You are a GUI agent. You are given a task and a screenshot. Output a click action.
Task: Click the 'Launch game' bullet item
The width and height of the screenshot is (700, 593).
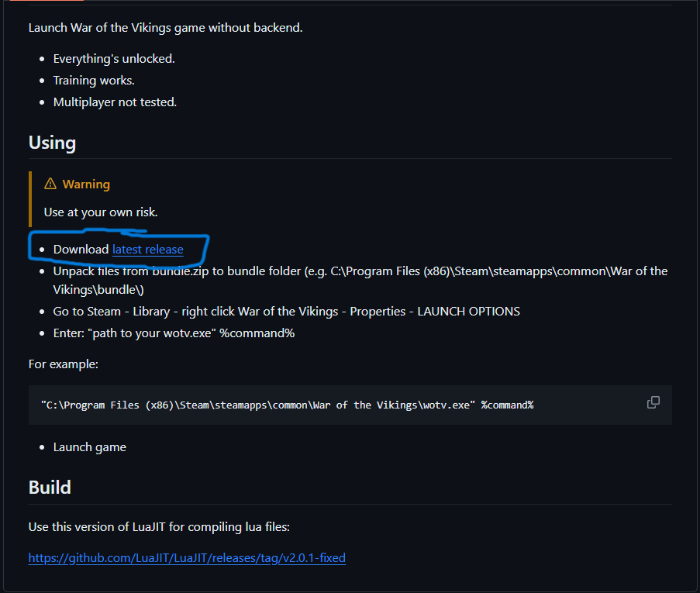tap(89, 447)
